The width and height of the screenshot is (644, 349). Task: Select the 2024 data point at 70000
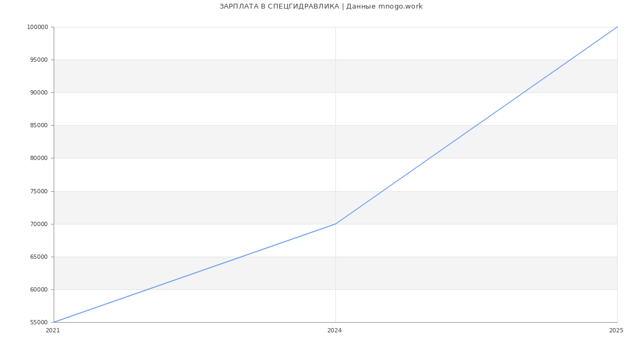click(335, 224)
